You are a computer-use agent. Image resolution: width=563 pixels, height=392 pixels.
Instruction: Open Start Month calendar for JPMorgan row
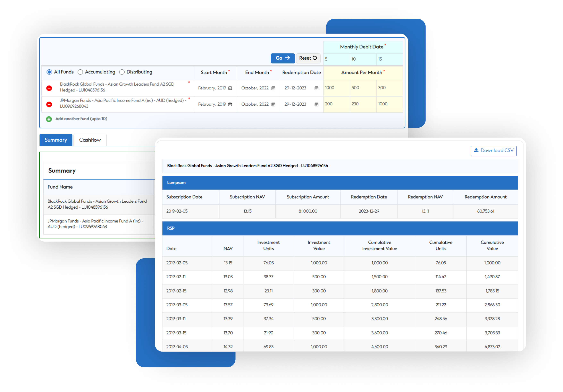230,104
